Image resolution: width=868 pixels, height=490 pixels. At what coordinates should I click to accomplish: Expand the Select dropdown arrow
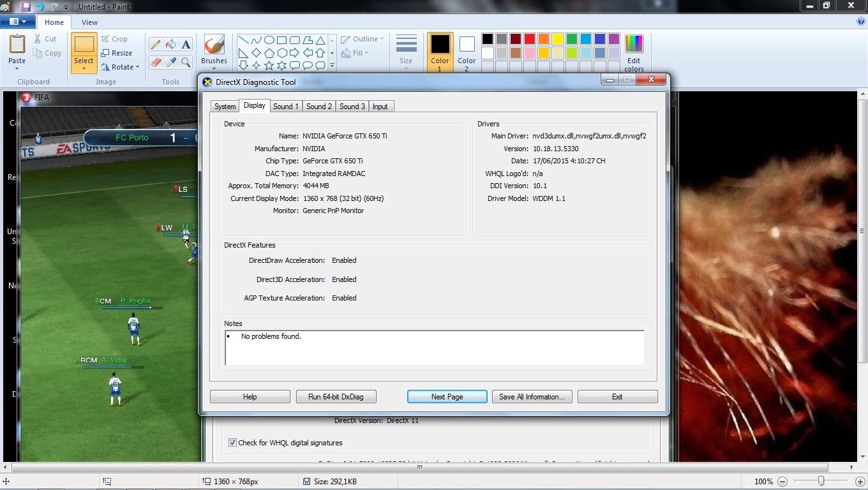pyautogui.click(x=84, y=68)
